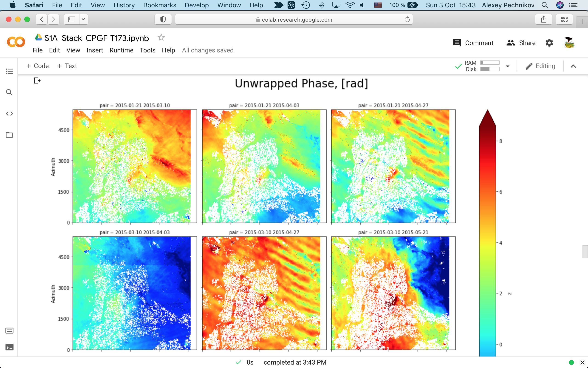The image size is (588, 368).
Task: Click the notebook title S1A_Stack_CPGF_T173.ipynb
Action: (x=96, y=38)
